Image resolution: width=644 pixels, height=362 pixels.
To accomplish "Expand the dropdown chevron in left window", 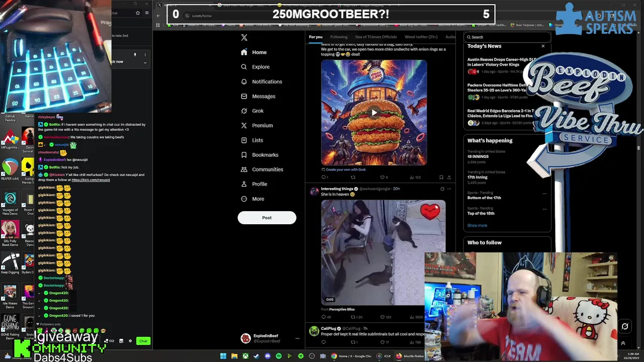I will pos(145,63).
